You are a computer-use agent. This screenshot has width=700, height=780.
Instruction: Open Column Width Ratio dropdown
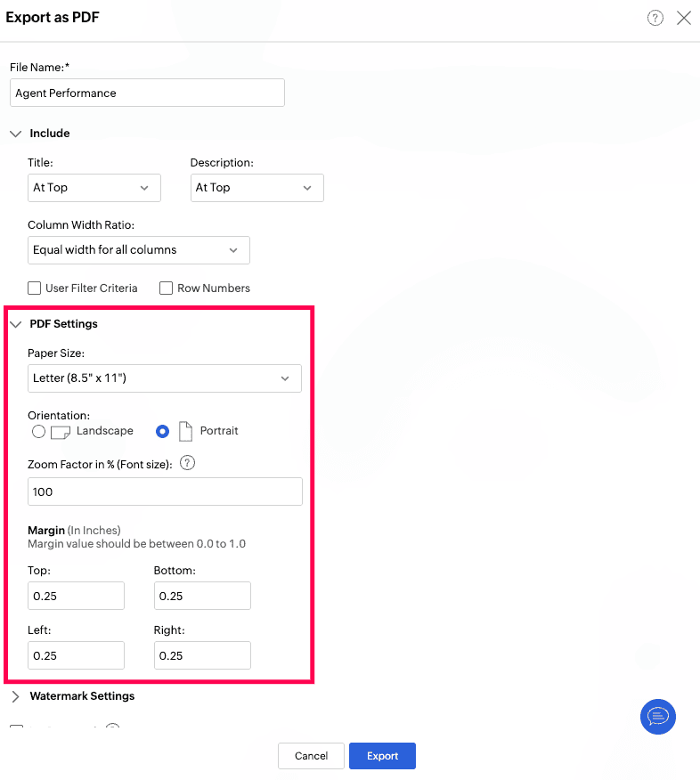[x=139, y=249]
